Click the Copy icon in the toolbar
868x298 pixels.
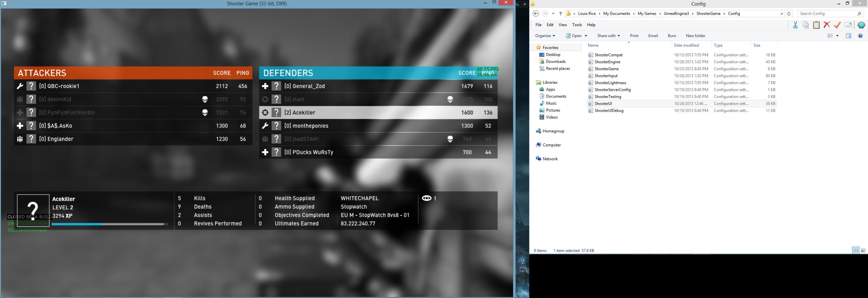pos(806,25)
